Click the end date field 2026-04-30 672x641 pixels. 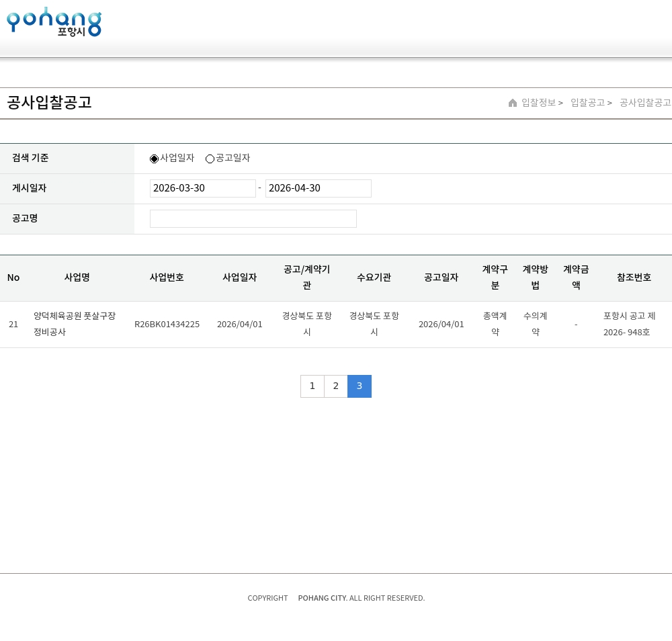point(318,188)
